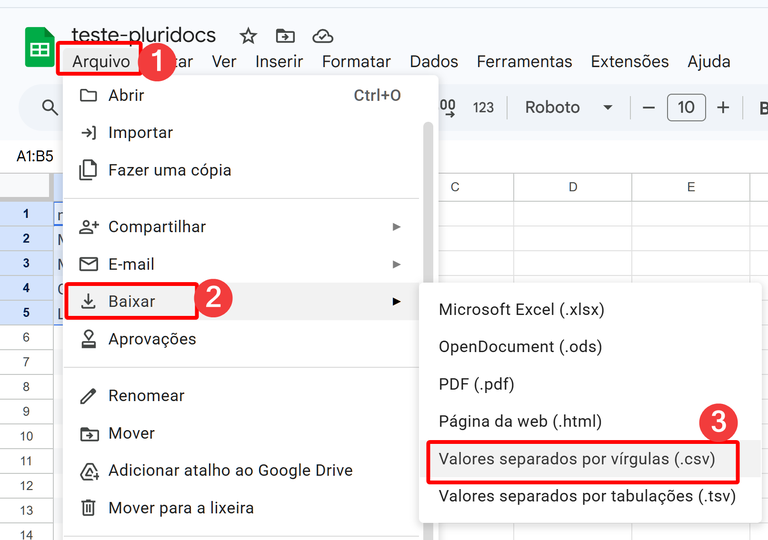Download as tab-separated values (.tsv)
Image resolution: width=768 pixels, height=540 pixels.
click(590, 496)
